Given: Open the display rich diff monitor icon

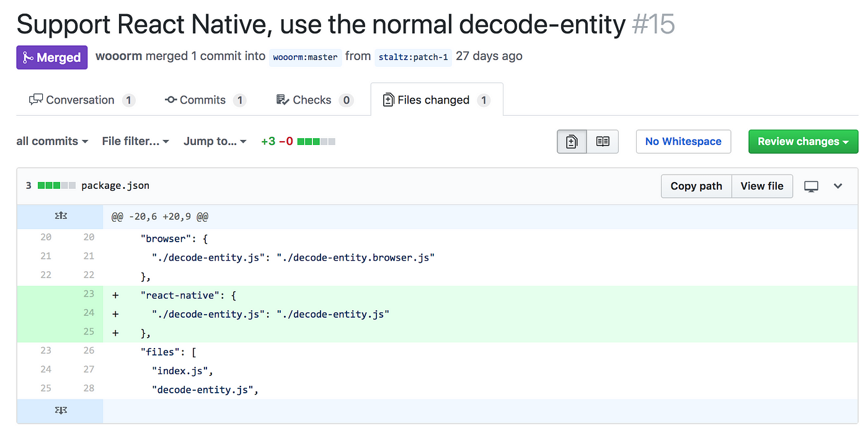Looking at the screenshot, I should coord(811,186).
